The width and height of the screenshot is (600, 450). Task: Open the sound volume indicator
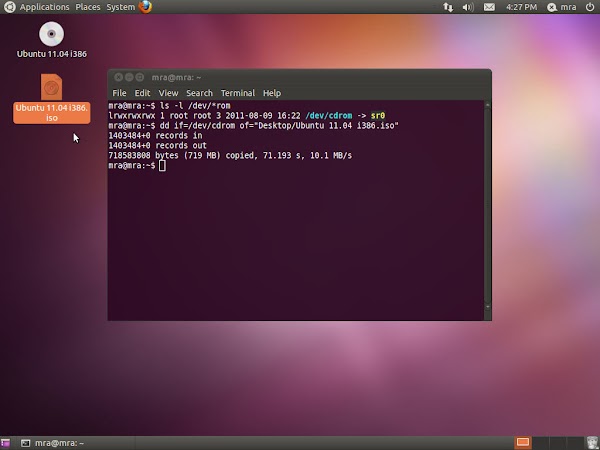[468, 7]
